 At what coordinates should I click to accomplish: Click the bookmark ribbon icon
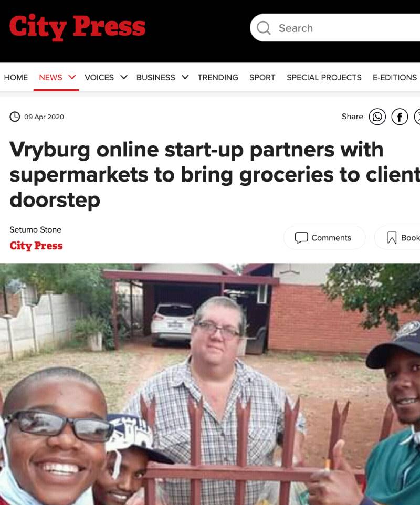click(x=392, y=238)
